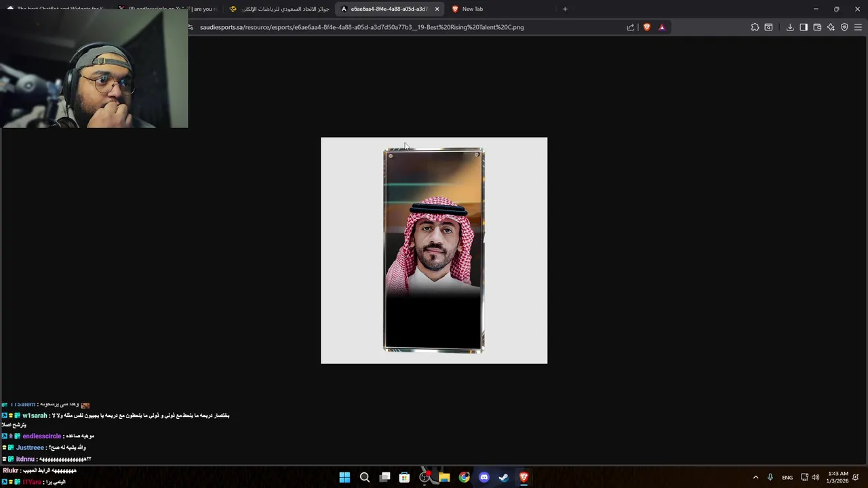Switch to the Arabic Saudi Esports awards tab

[279, 9]
